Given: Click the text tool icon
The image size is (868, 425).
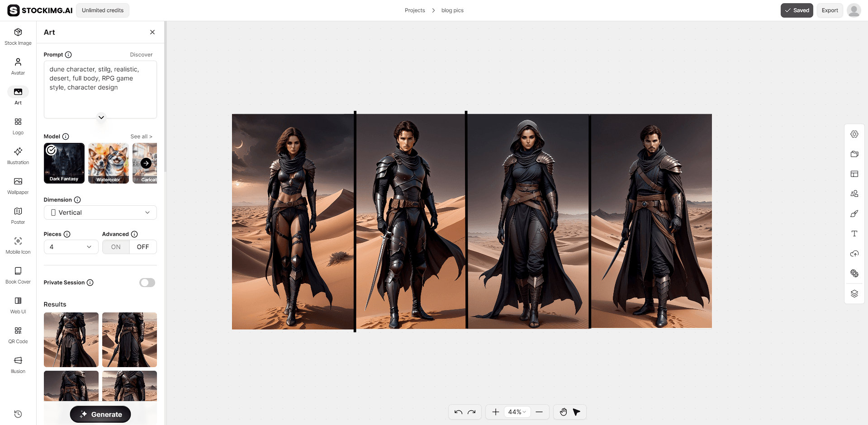Looking at the screenshot, I should 854,234.
